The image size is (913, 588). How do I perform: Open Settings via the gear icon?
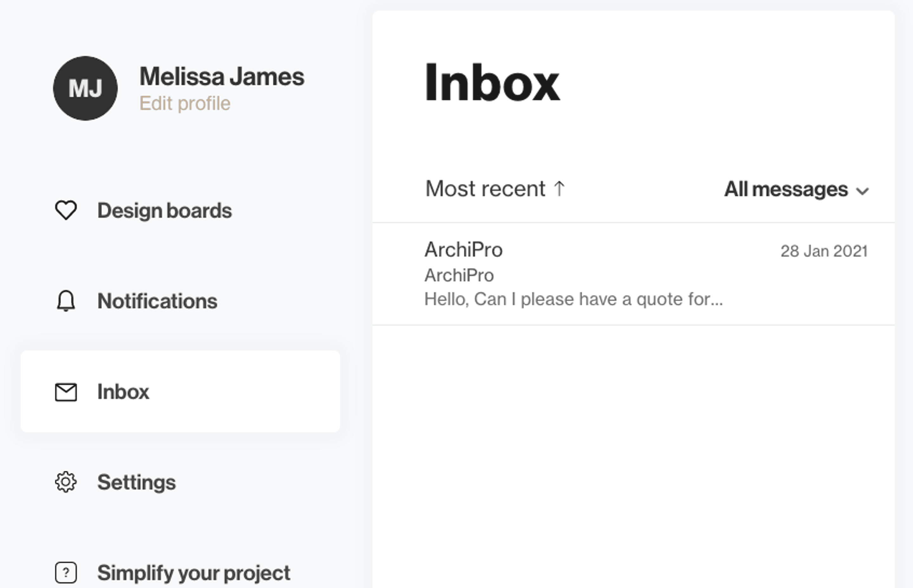pyautogui.click(x=66, y=482)
